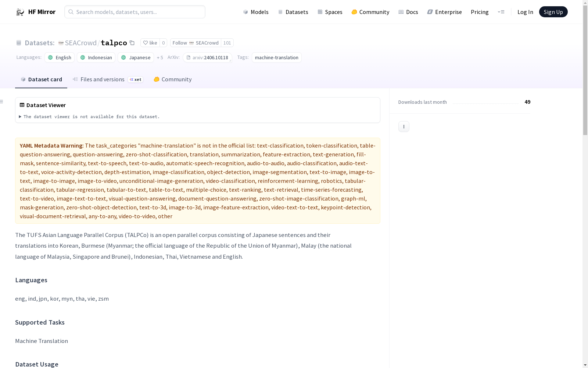Click the Downloads last month label
588x368 pixels.
tap(423, 102)
